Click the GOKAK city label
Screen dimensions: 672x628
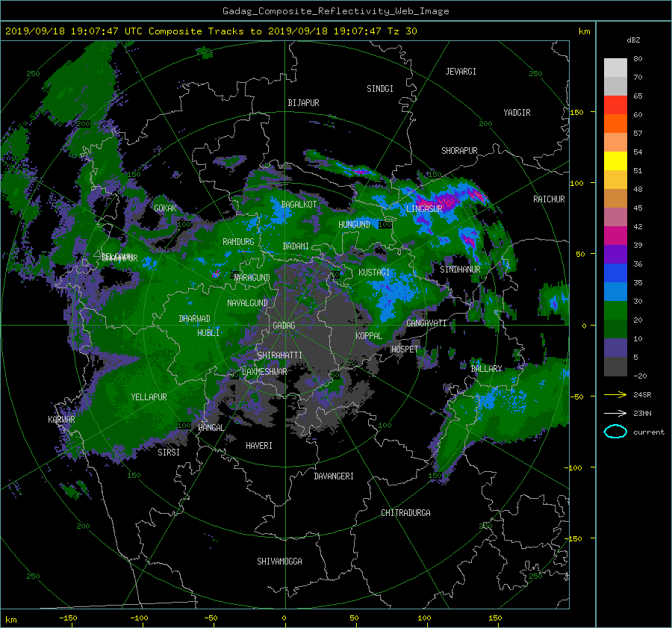(165, 208)
